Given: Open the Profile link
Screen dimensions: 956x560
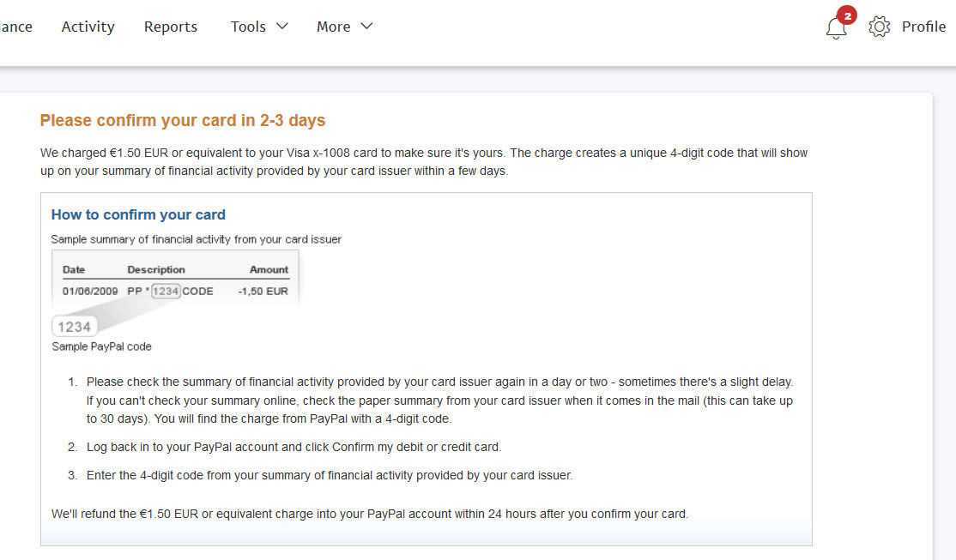Looking at the screenshot, I should point(923,27).
